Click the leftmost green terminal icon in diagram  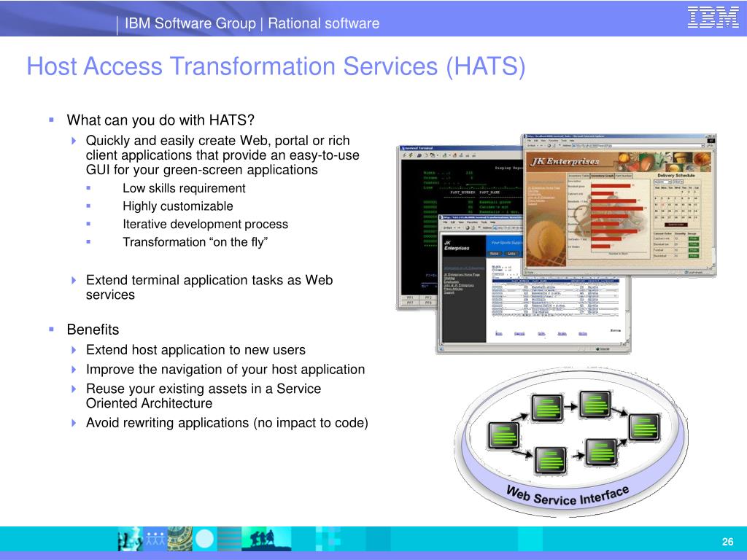[x=504, y=435]
